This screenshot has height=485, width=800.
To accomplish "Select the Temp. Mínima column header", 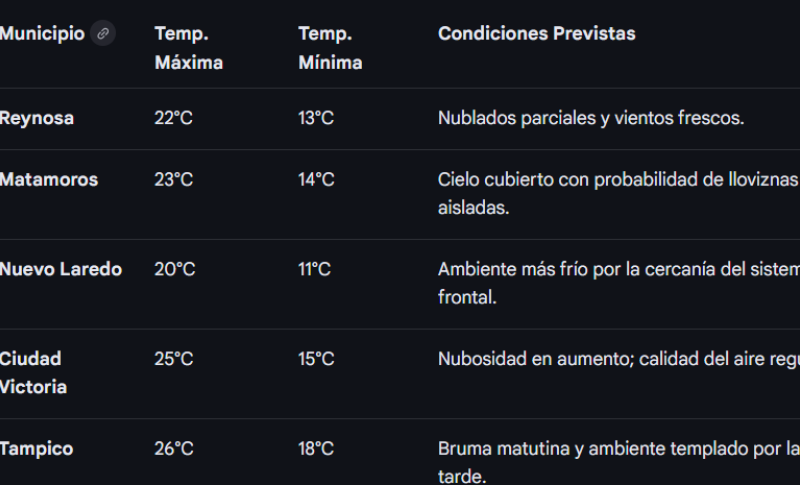I will click(330, 48).
